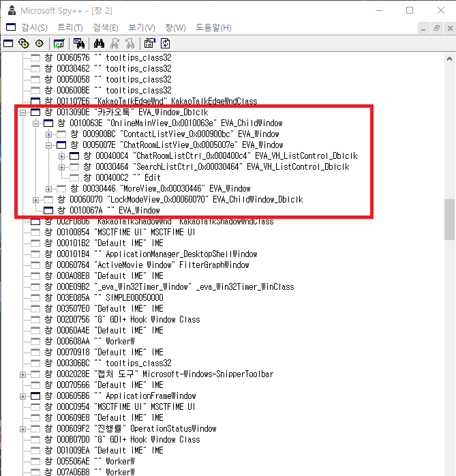The image size is (456, 476).
Task: Minimize the child window 창 2
Action: pyautogui.click(x=423, y=29)
